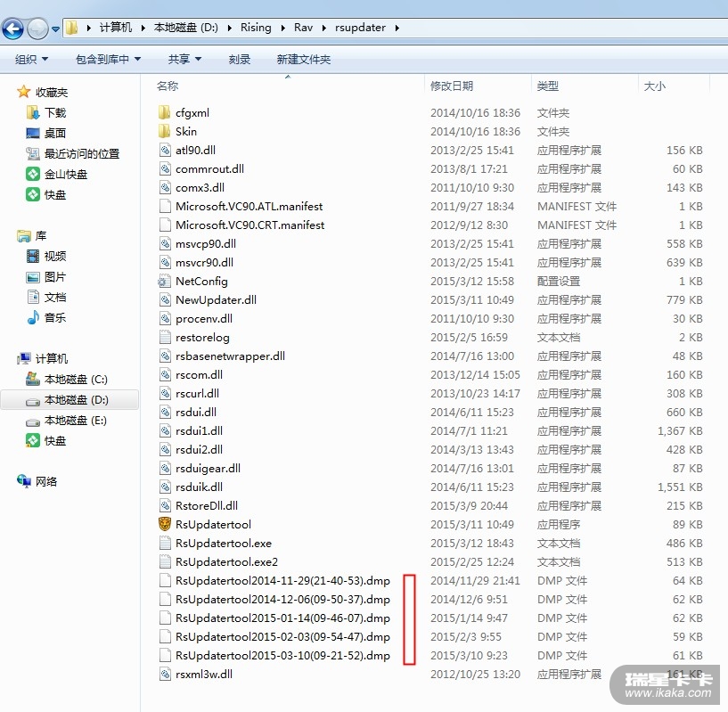Open 下载 folder in sidebar
The width and height of the screenshot is (728, 712).
click(x=46, y=112)
